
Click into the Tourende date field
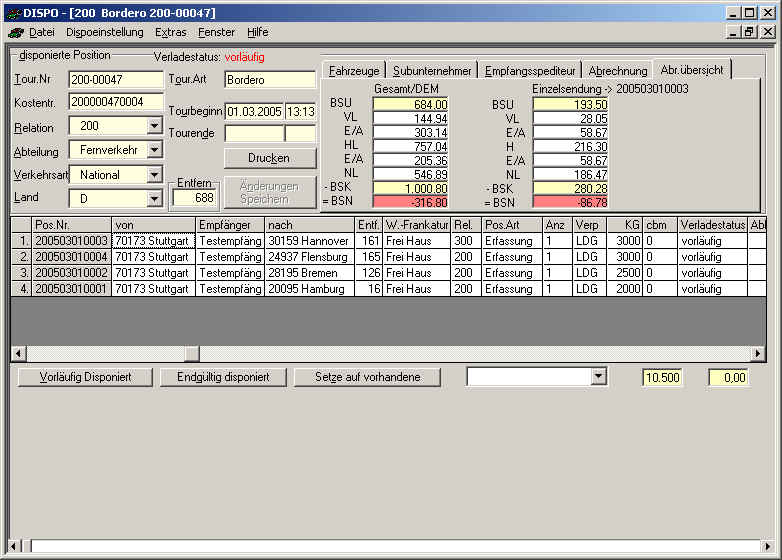[253, 133]
